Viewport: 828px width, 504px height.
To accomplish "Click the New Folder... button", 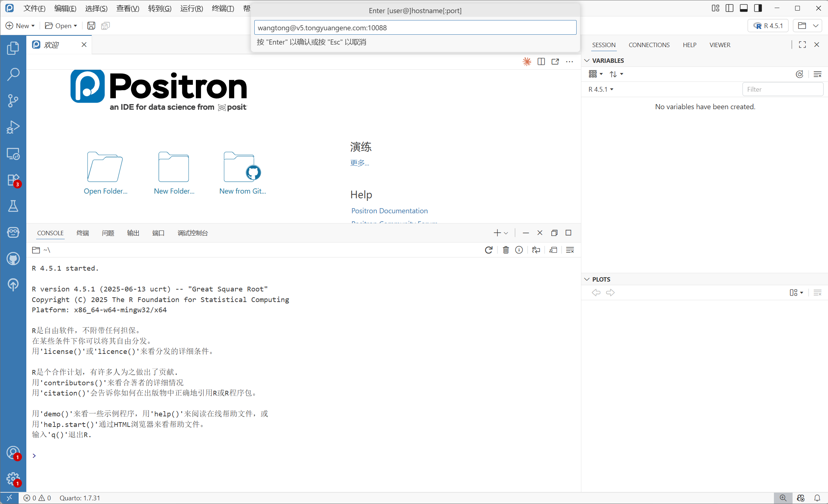I will (174, 173).
